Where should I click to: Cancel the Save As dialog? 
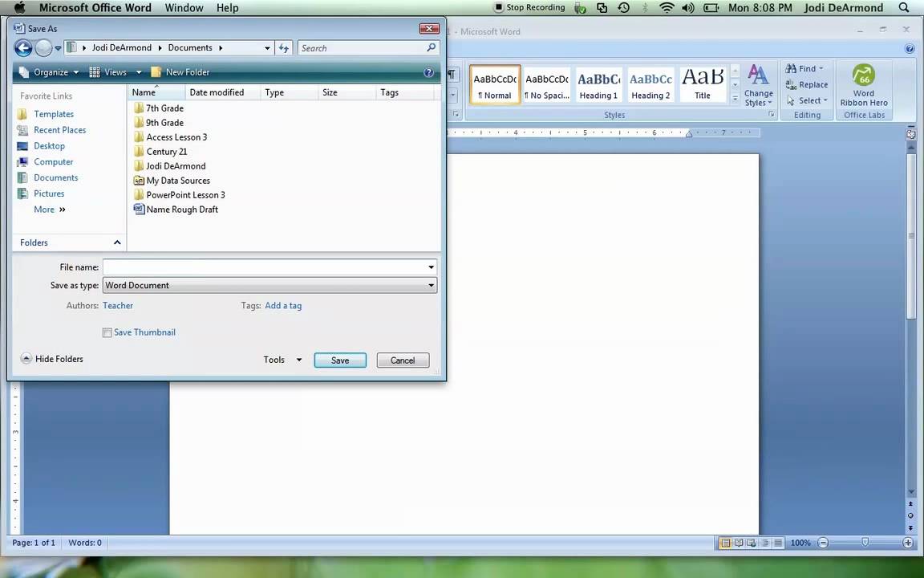point(403,360)
